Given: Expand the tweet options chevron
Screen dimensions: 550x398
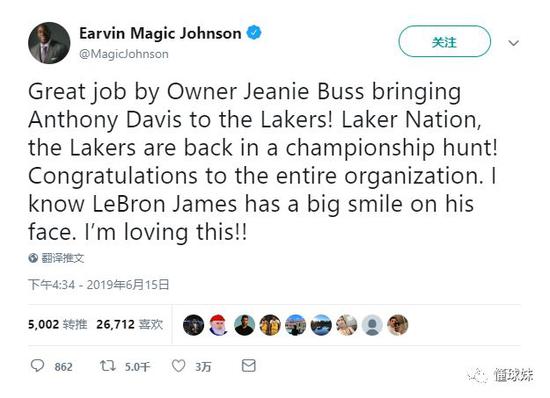Looking at the screenshot, I should click(514, 43).
